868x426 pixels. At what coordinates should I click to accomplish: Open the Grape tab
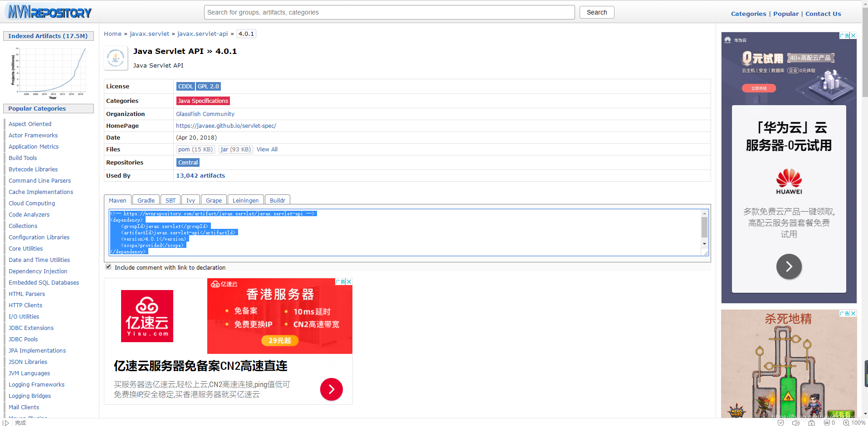214,200
